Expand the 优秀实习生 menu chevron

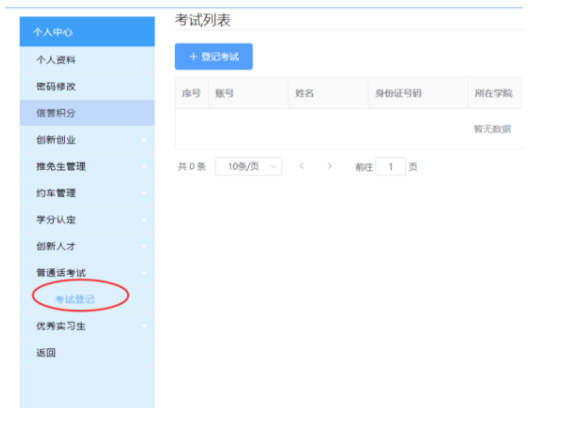[x=144, y=326]
